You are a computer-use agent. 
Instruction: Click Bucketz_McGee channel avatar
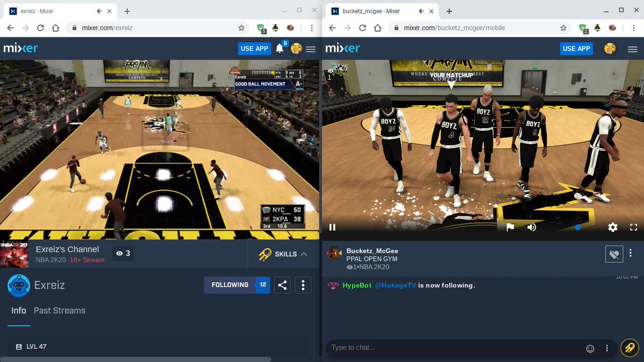(x=334, y=253)
